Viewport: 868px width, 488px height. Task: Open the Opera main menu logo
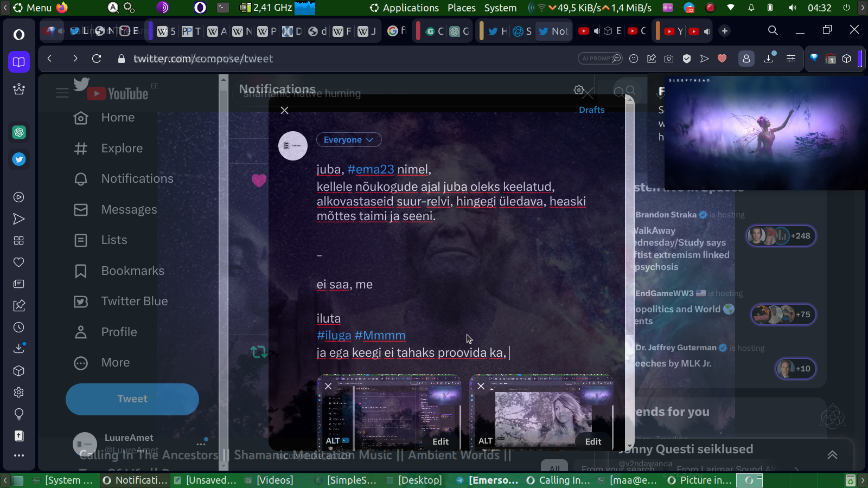[19, 35]
